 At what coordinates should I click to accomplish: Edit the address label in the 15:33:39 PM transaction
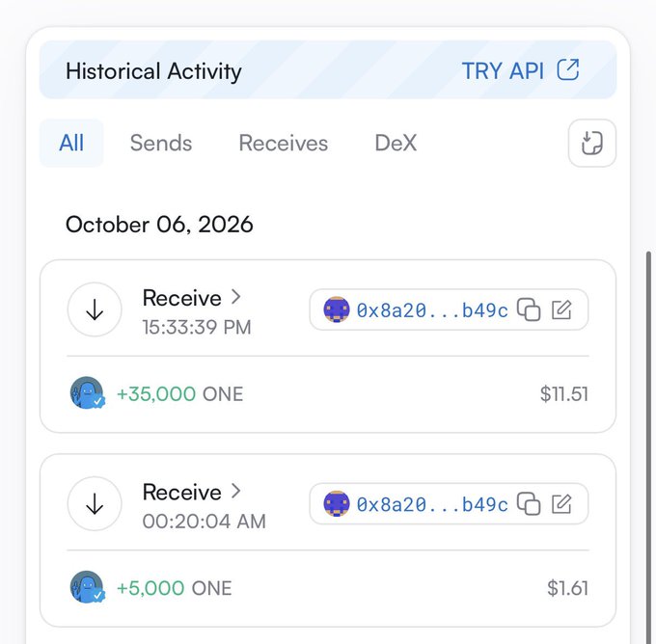point(561,309)
